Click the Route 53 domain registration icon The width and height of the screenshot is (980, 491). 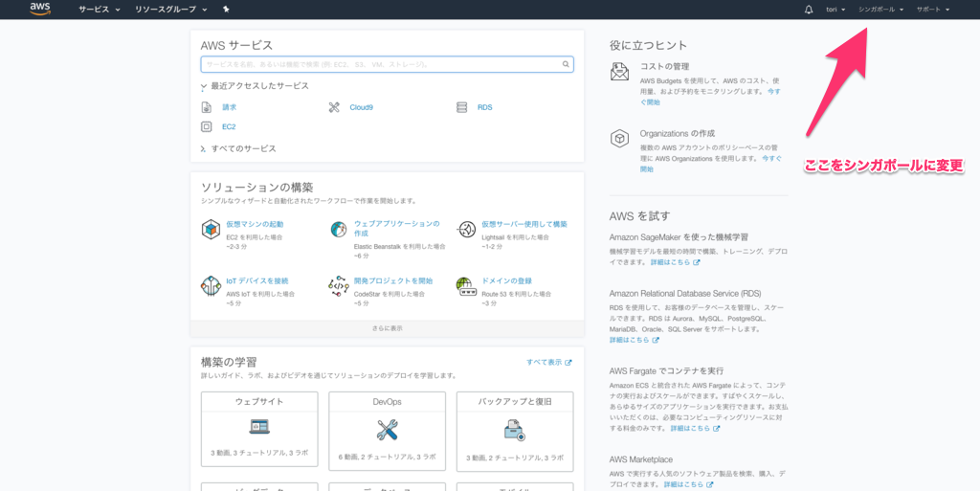coord(466,286)
